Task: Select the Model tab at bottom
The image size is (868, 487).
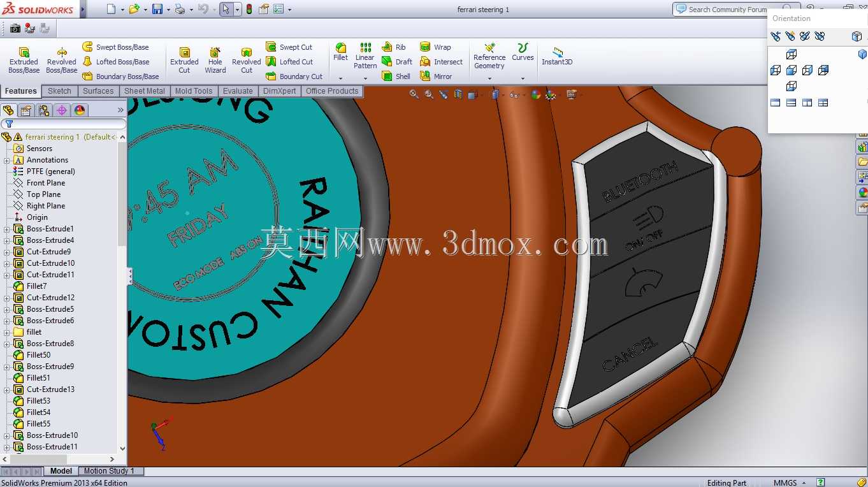Action: tap(61, 471)
